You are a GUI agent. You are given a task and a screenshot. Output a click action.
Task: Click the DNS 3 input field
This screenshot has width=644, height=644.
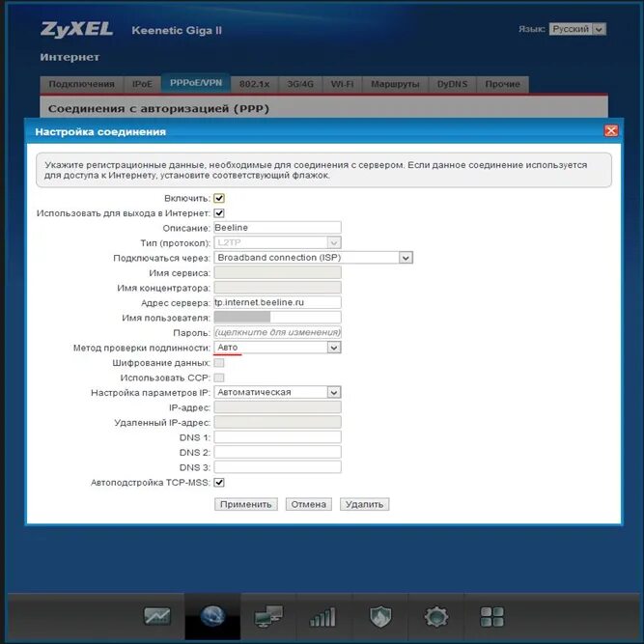[x=277, y=467]
